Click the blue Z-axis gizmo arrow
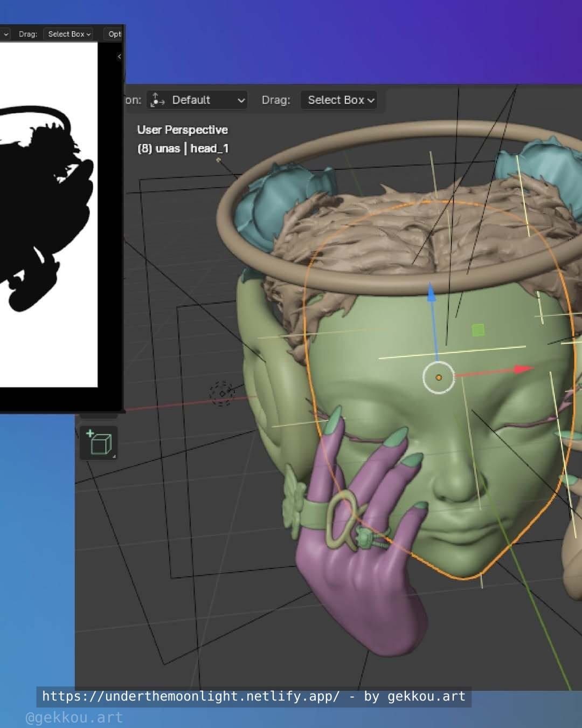 coord(431,294)
